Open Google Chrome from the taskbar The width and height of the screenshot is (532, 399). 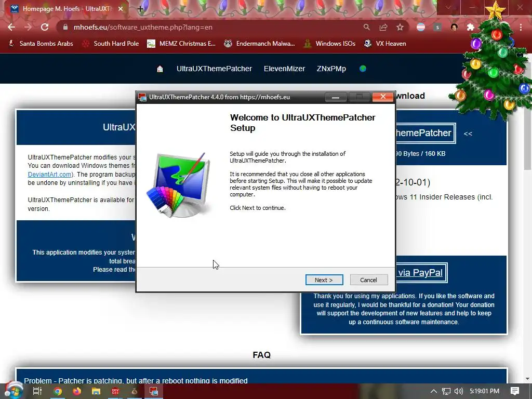tap(58, 391)
